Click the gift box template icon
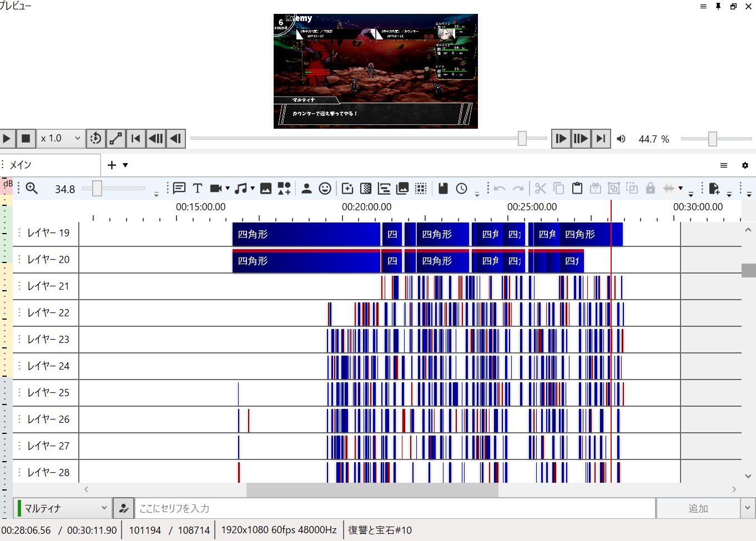This screenshot has height=541, width=756. coord(596,189)
